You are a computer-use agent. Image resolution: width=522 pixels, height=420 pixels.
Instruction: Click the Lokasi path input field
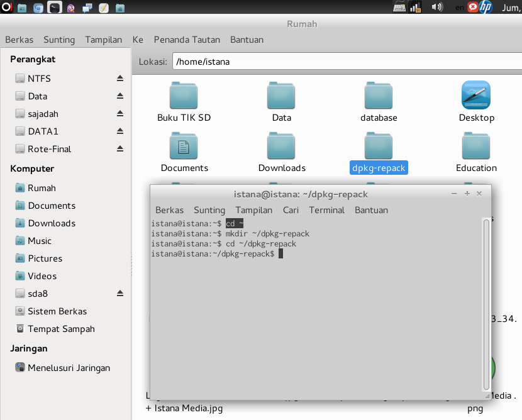(x=347, y=61)
